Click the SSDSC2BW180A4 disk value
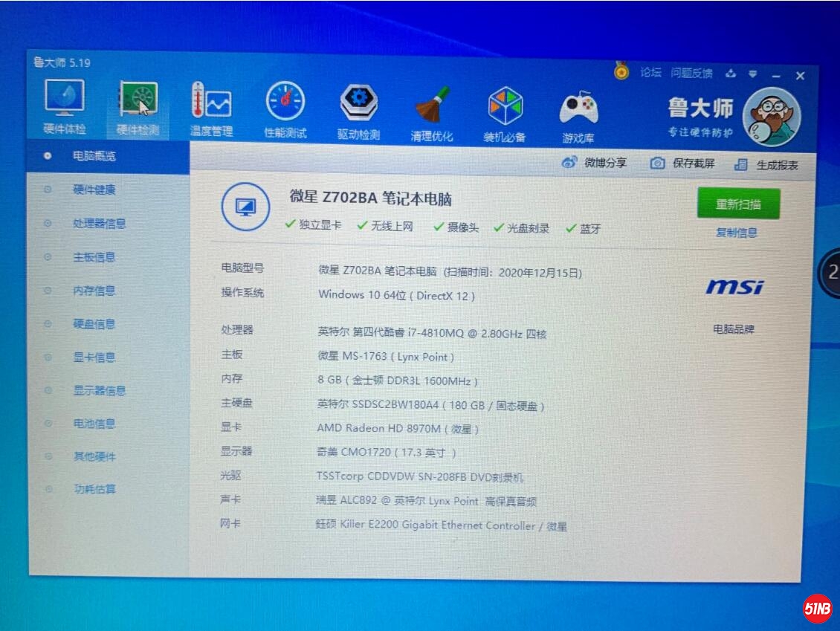 tap(430, 406)
